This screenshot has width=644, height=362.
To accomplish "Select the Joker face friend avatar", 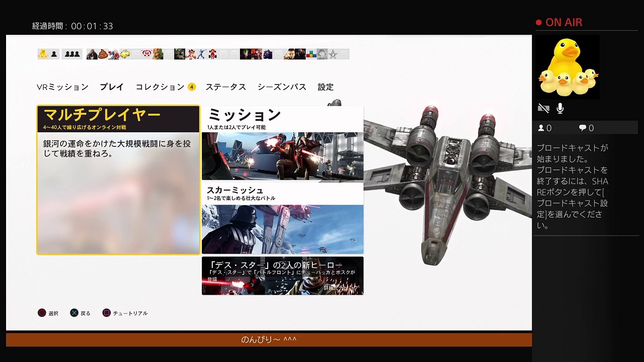I will click(245, 54).
